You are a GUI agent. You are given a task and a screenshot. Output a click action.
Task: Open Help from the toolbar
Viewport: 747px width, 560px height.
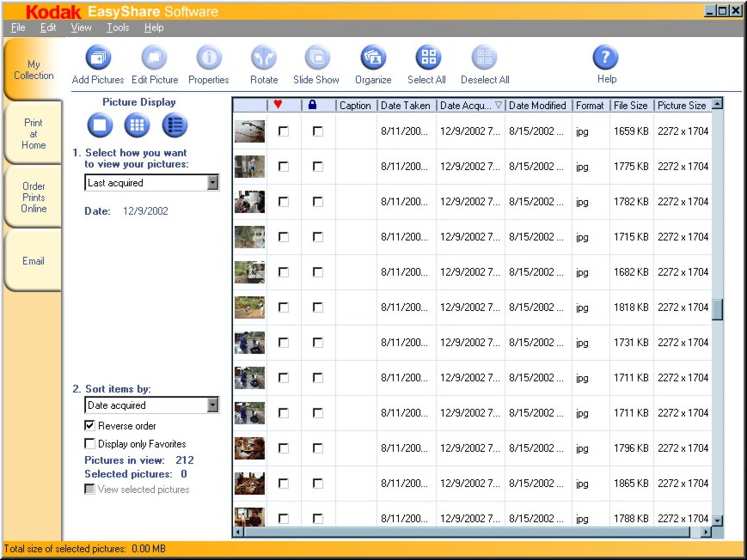click(606, 58)
